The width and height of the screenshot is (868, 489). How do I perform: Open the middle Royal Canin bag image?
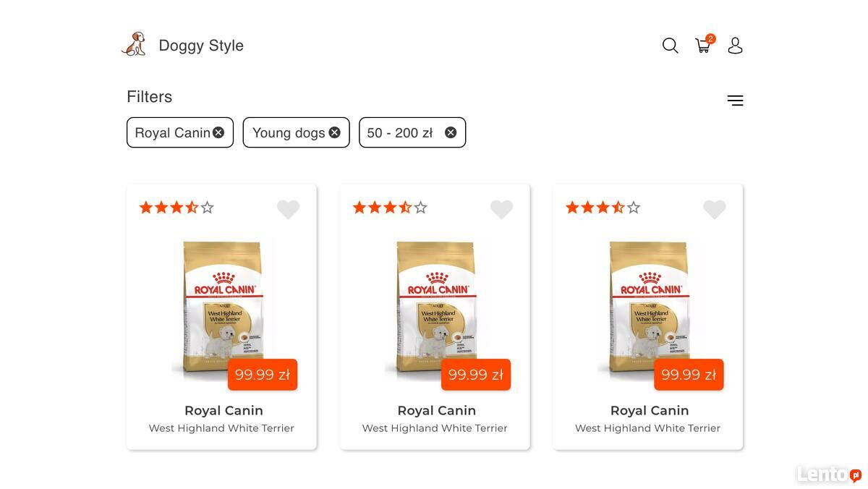point(435,304)
